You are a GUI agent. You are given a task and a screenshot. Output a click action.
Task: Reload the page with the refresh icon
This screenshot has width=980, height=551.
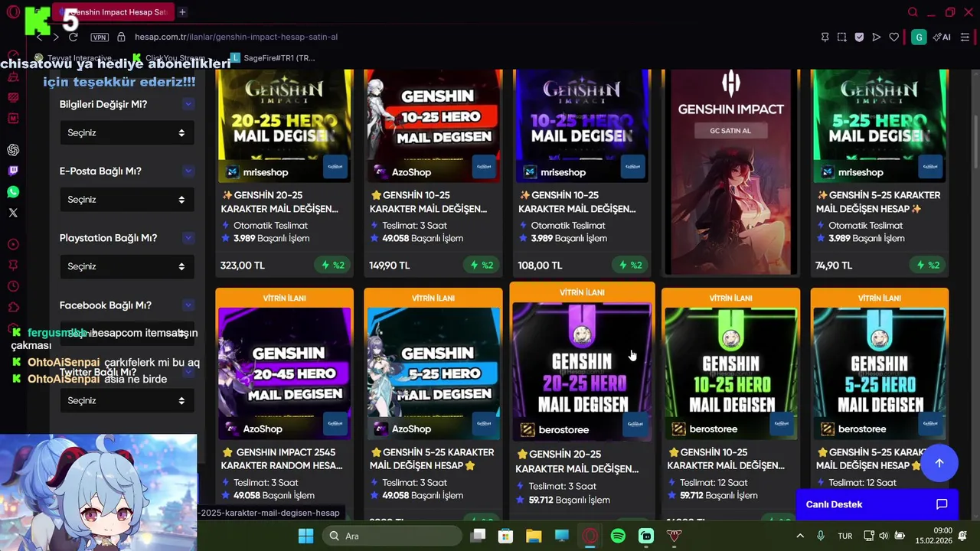(73, 37)
